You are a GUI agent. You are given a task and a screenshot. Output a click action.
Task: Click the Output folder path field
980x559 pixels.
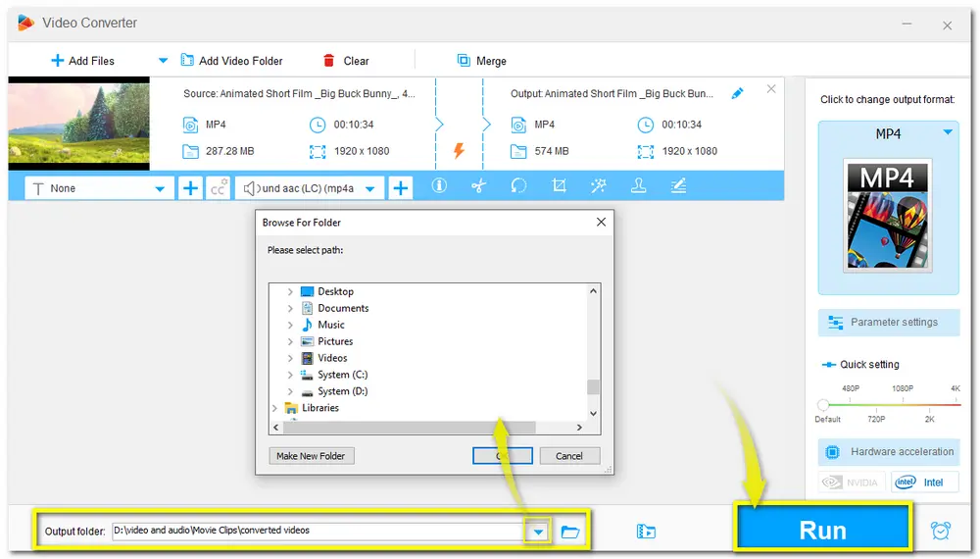[318, 531]
